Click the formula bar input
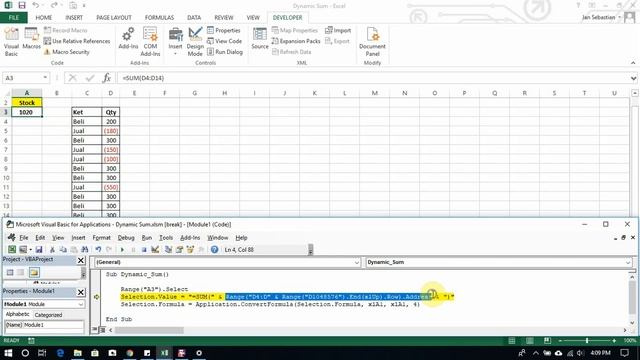This screenshot has height=360, width=640. pos(373,78)
